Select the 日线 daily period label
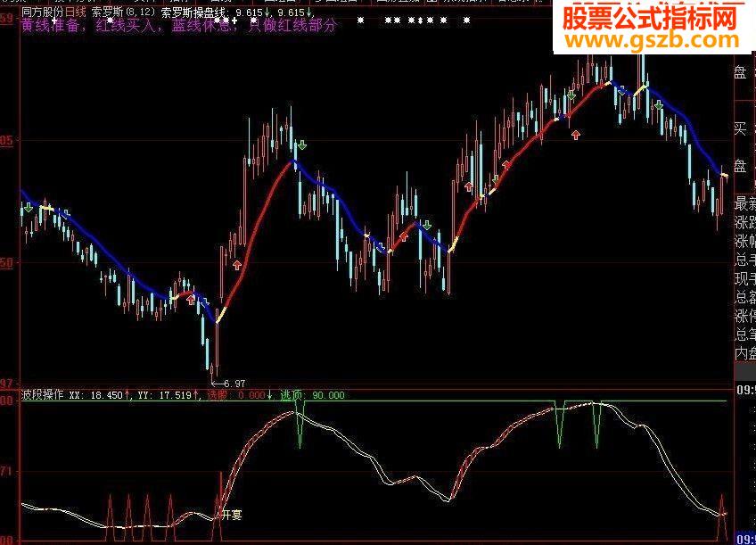Viewport: 756px width, 545px height. click(x=75, y=12)
